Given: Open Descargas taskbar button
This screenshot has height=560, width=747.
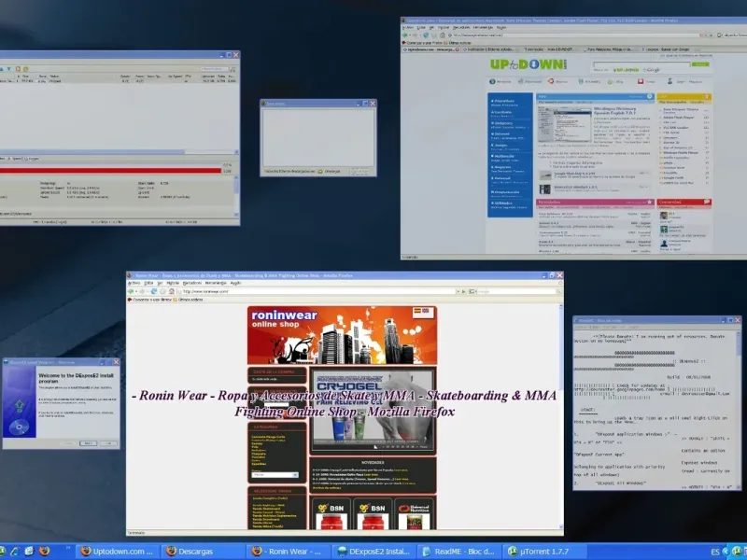Looking at the screenshot, I should [x=202, y=552].
